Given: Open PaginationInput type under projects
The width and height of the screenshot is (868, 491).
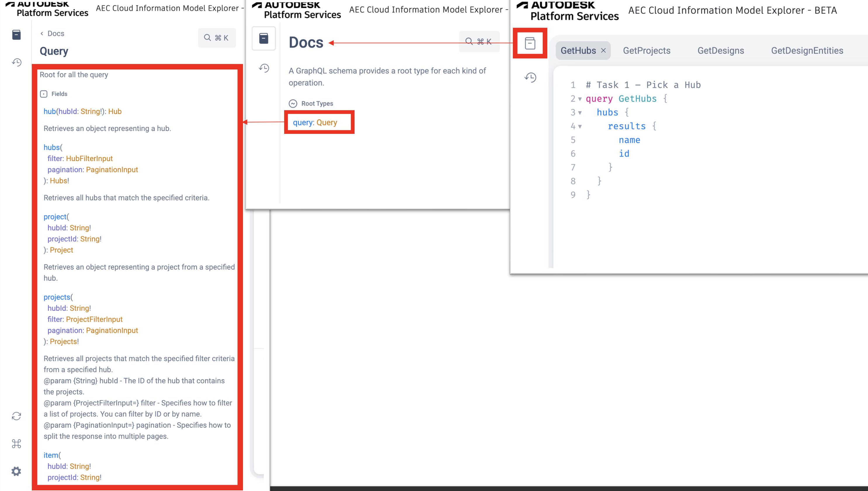Looking at the screenshot, I should 112,331.
